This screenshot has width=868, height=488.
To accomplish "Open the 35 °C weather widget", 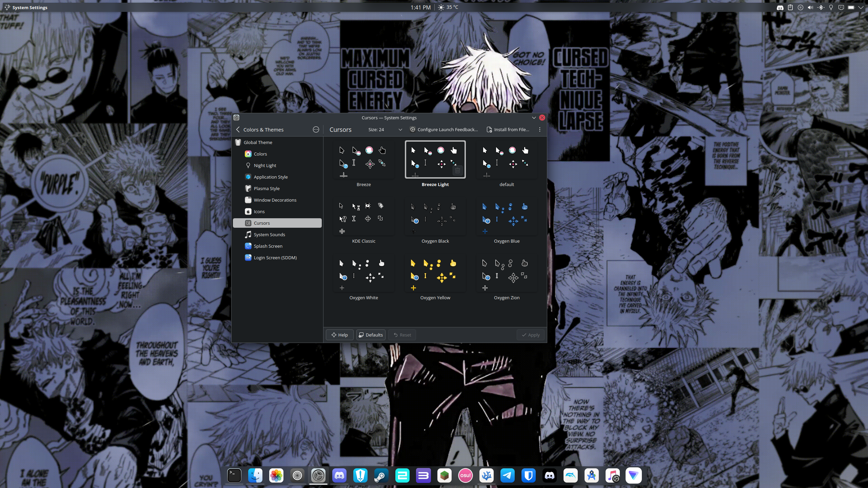I will point(448,7).
